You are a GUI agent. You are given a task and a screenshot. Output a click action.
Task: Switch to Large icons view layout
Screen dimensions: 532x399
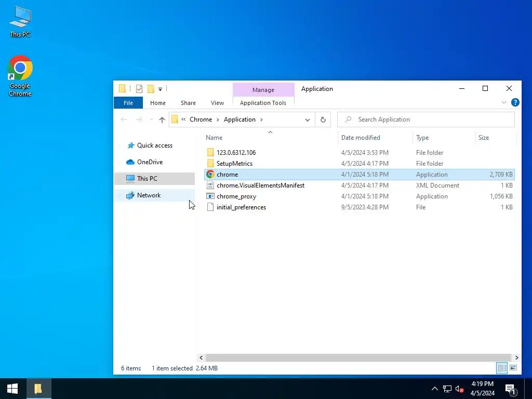pos(513,368)
